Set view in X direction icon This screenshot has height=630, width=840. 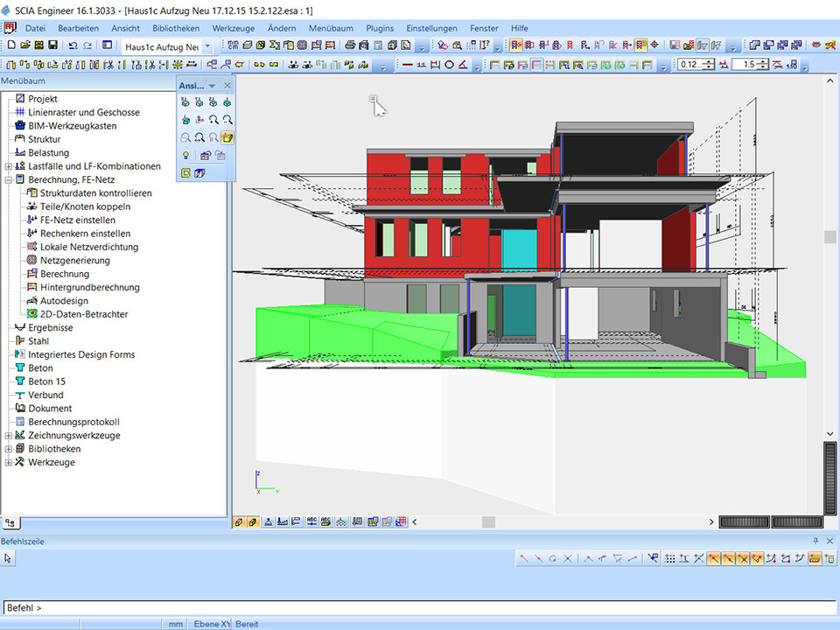[185, 102]
